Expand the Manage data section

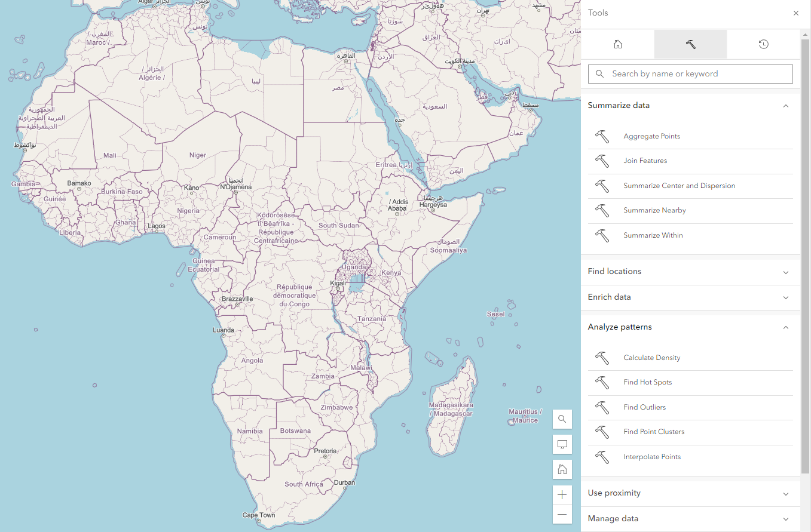pyautogui.click(x=785, y=519)
